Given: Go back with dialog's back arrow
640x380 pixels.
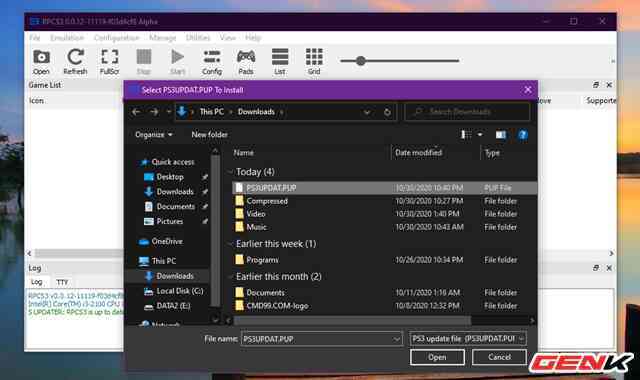Looking at the screenshot, I should coord(136,111).
